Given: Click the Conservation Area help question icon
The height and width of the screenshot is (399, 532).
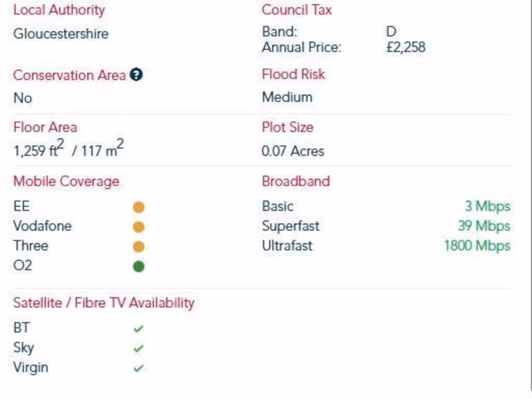Looking at the screenshot, I should pos(137,75).
